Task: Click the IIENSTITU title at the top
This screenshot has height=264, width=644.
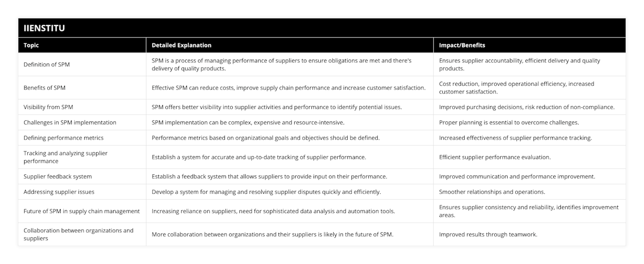Action: click(45, 28)
